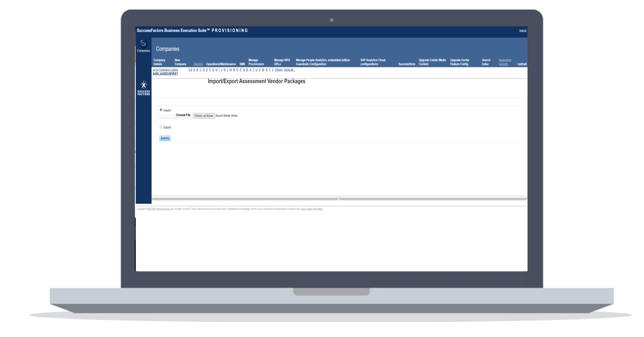
Task: Select the Export radio button
Action: (x=161, y=127)
